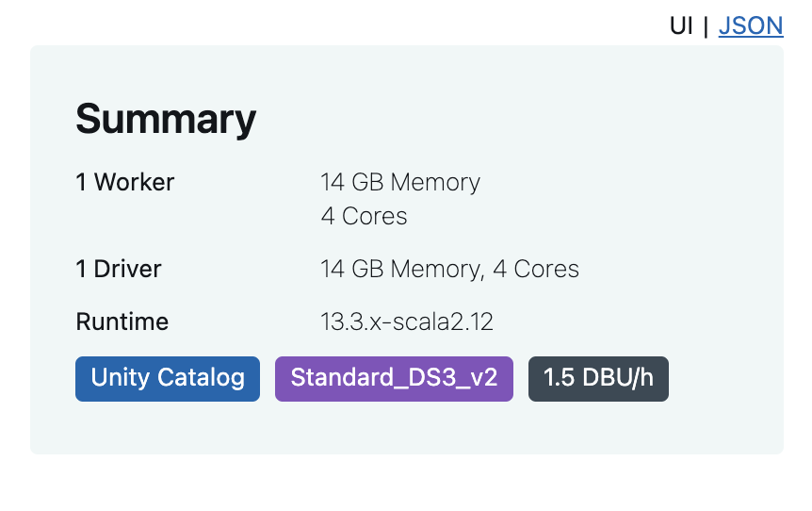Viewport: 812px width, 511px height.
Task: Click the dark gray DBU rate tag
Action: (x=598, y=379)
